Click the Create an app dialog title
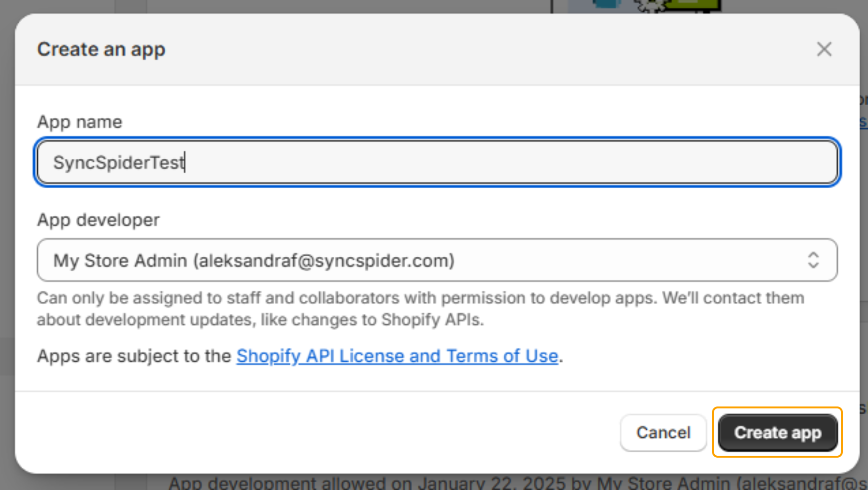This screenshot has height=490, width=868. tap(101, 50)
